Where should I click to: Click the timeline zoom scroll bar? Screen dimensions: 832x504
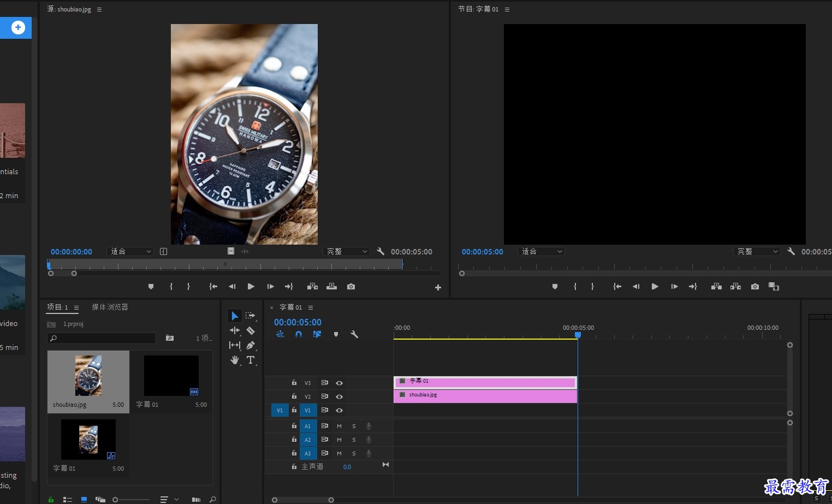[x=303, y=500]
